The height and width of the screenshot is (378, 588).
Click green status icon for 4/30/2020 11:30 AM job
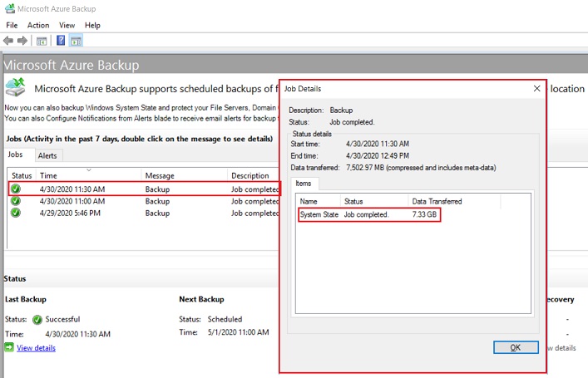click(15, 189)
